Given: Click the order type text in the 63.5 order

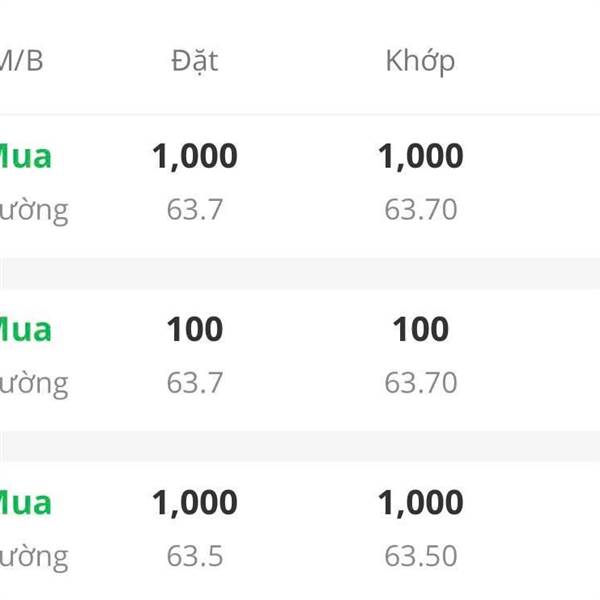Looking at the screenshot, I should [x=34, y=558].
